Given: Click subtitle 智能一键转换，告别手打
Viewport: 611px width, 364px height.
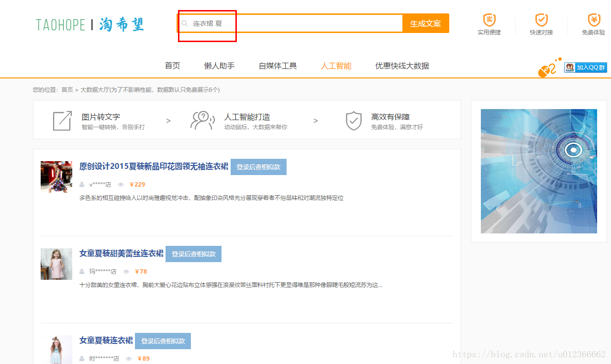Looking at the screenshot, I should tap(113, 127).
